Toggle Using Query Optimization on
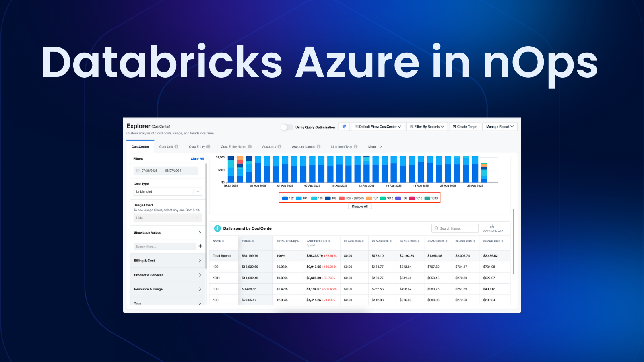Viewport: 644px width, 362px height. pyautogui.click(x=287, y=127)
